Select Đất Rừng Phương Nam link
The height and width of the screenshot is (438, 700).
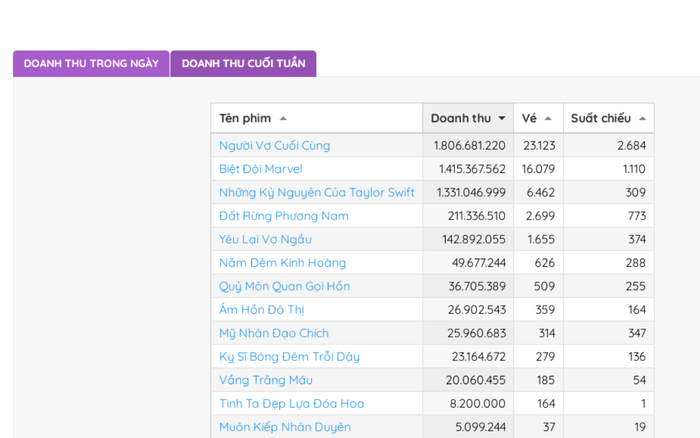coord(283,216)
